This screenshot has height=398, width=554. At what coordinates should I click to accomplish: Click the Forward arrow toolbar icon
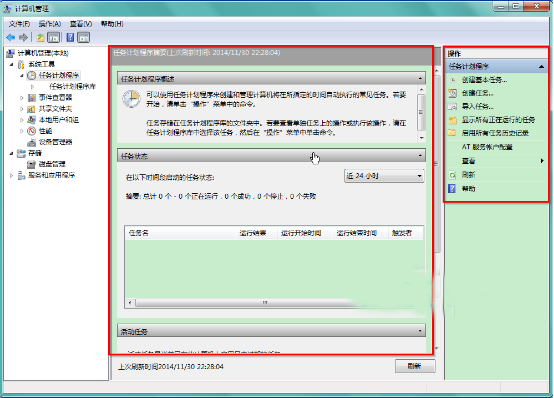pyautogui.click(x=23, y=37)
